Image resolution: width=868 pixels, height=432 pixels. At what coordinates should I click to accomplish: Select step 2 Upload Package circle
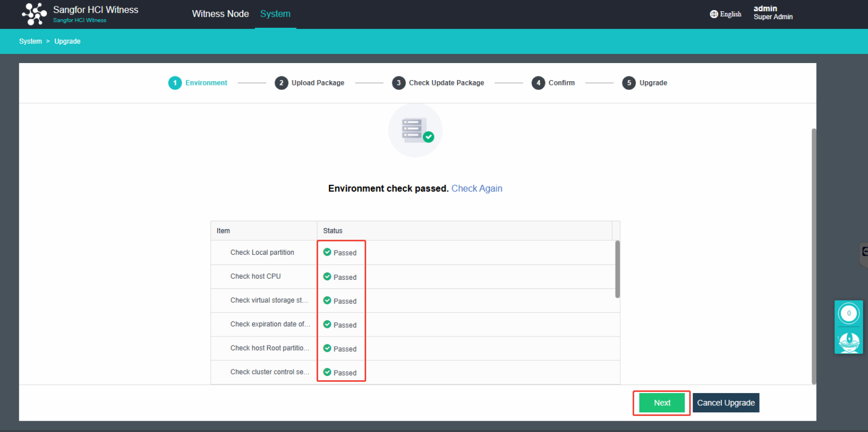pos(281,83)
